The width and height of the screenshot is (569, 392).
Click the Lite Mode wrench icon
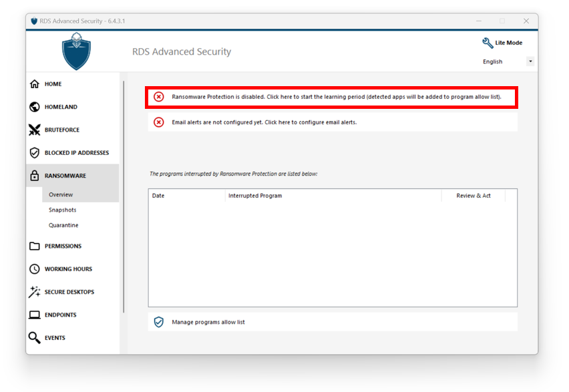(x=488, y=43)
